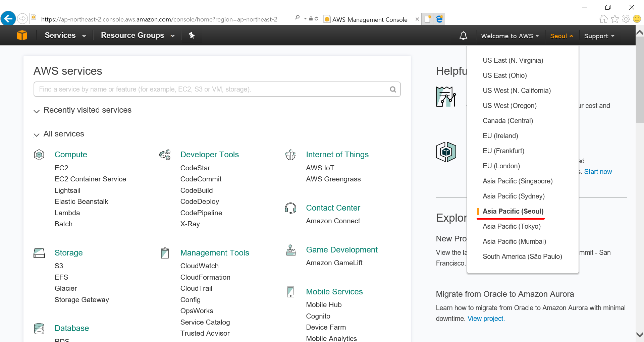Open the Compute category heading
This screenshot has height=342, width=644.
(71, 155)
